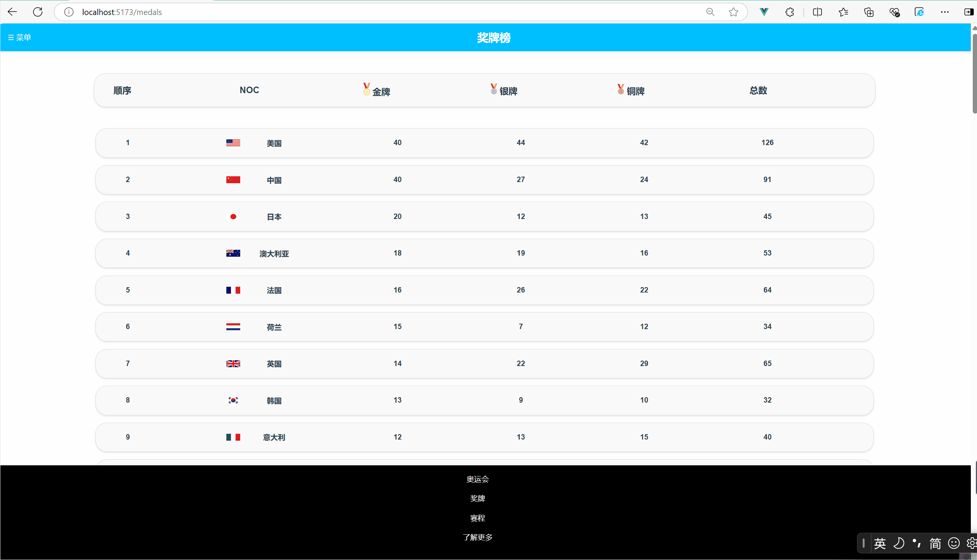This screenshot has height=560, width=977.
Task: Open split screen view
Action: coord(817,12)
